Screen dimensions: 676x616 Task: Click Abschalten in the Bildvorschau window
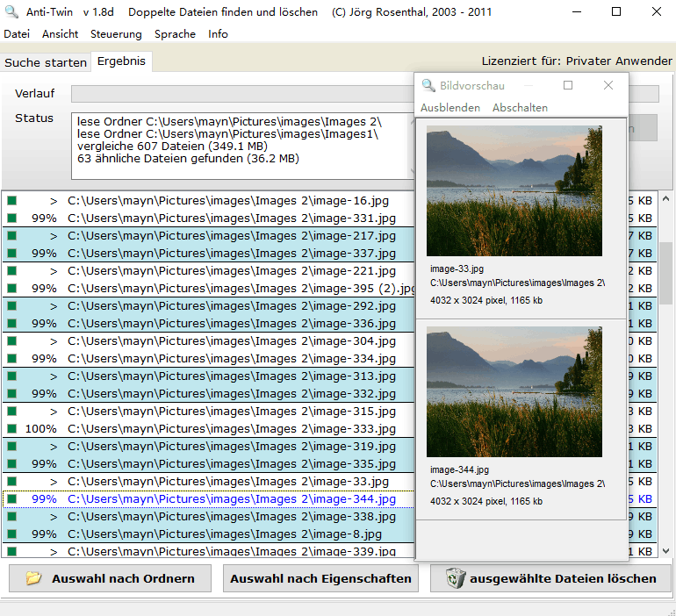pyautogui.click(x=520, y=108)
